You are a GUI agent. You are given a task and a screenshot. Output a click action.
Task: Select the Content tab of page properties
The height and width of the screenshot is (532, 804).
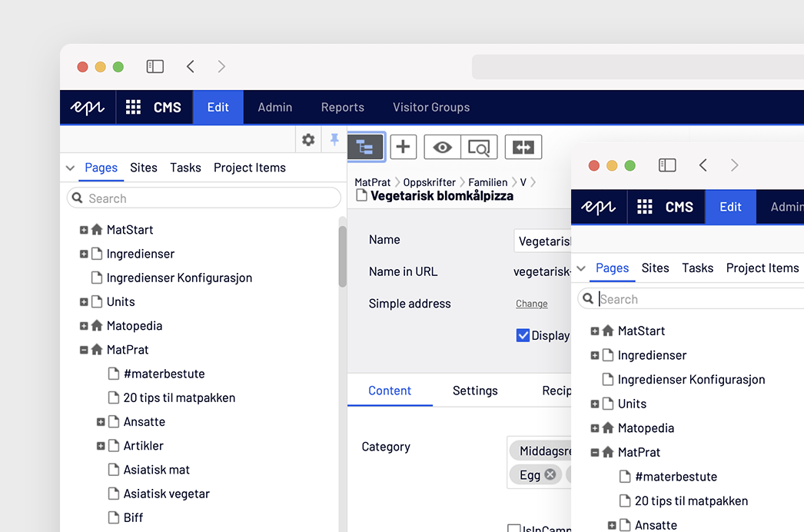(x=390, y=391)
